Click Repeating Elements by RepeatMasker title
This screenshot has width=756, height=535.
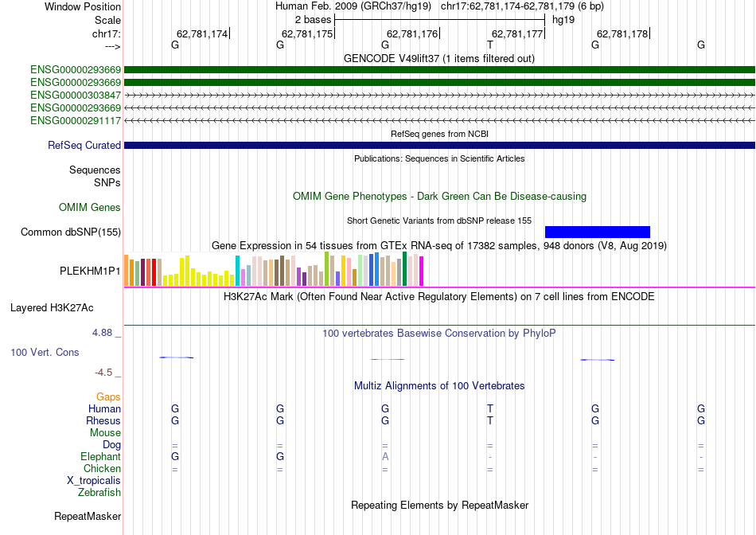pos(440,505)
